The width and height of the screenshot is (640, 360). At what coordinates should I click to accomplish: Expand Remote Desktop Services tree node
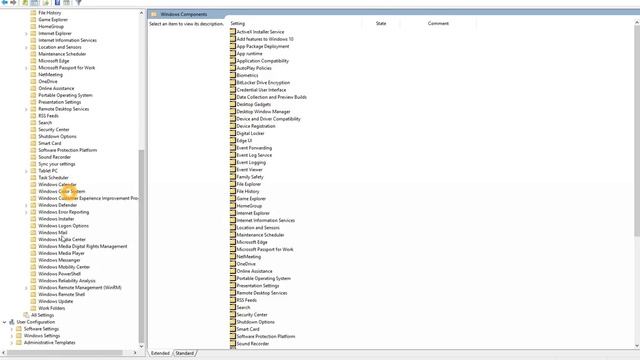(x=27, y=109)
